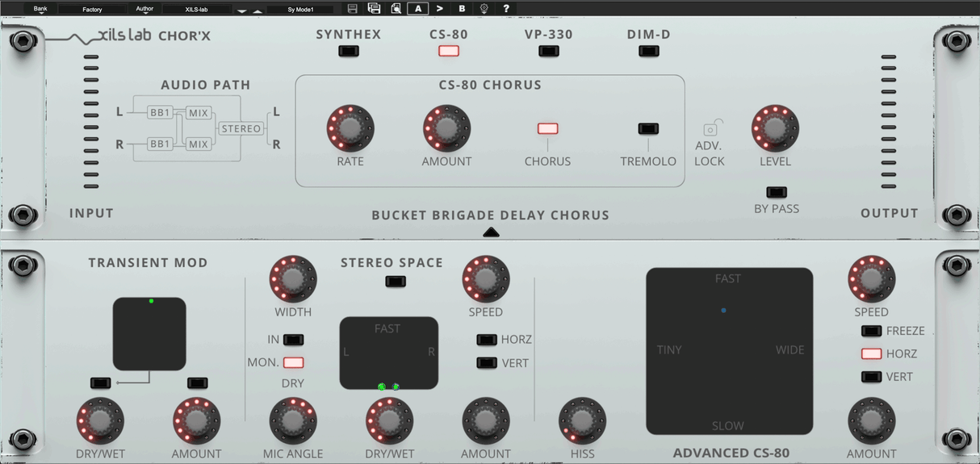Open the preset browser search icon

coord(396,9)
